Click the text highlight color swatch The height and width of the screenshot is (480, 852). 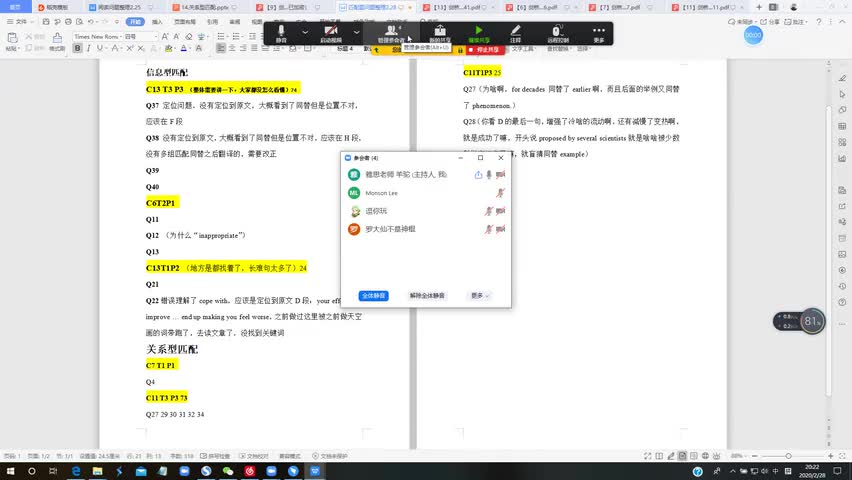tap(169, 48)
